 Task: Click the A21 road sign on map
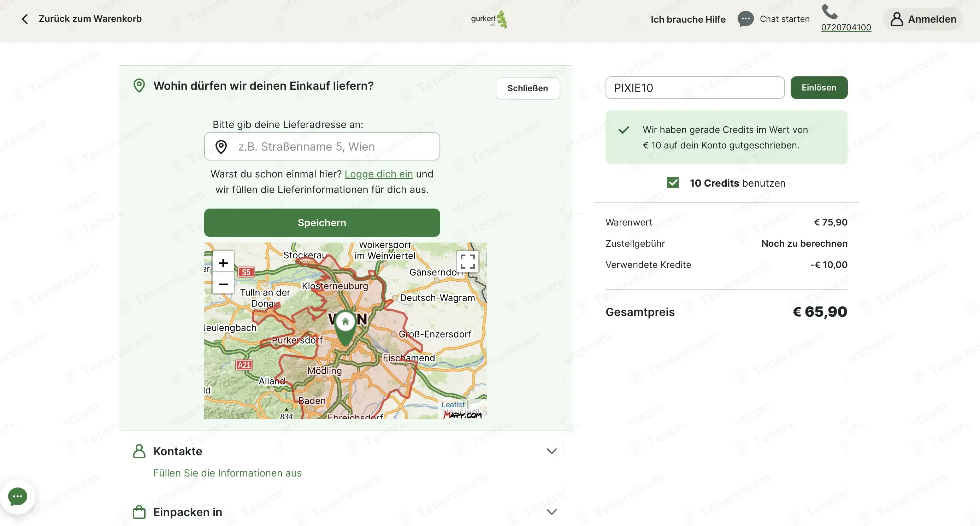(x=243, y=365)
